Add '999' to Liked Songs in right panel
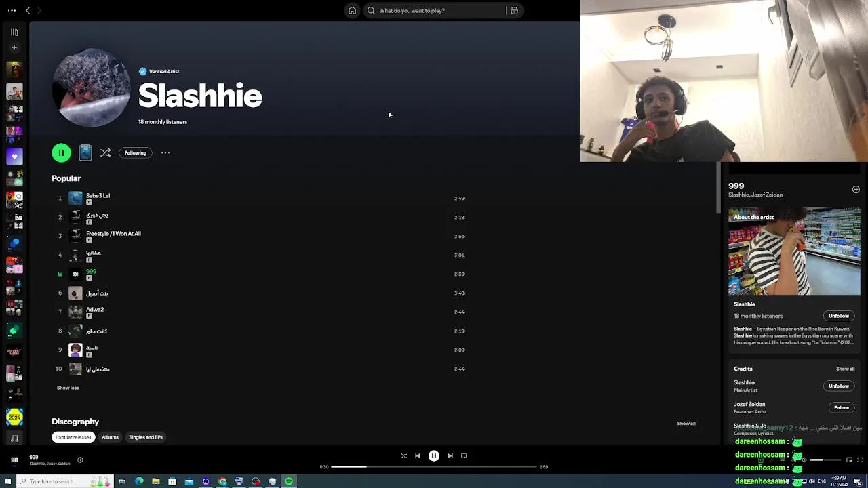 (856, 189)
